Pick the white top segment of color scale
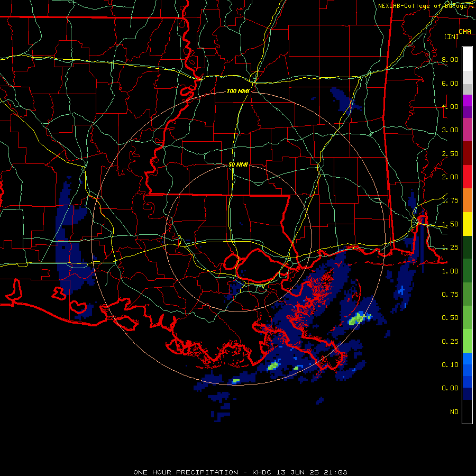This screenshot has height=476, width=476. [467, 59]
